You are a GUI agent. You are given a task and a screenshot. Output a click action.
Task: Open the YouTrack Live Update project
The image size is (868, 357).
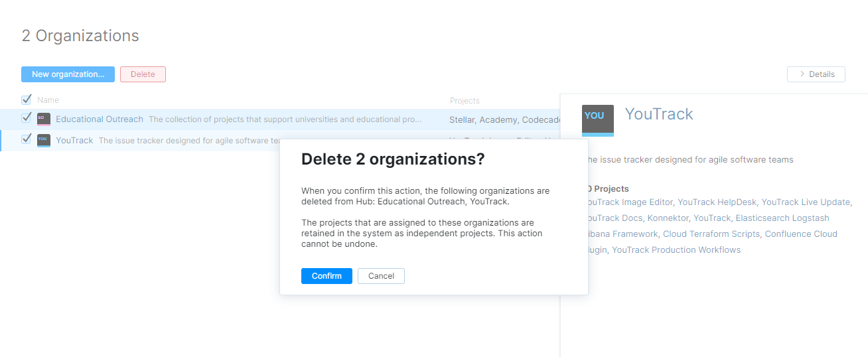point(805,202)
